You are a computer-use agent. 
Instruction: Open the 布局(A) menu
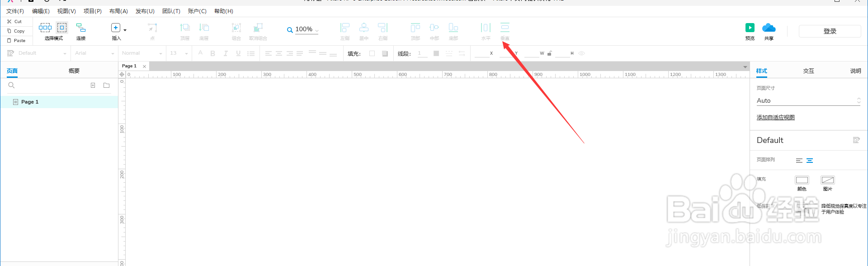pos(118,11)
